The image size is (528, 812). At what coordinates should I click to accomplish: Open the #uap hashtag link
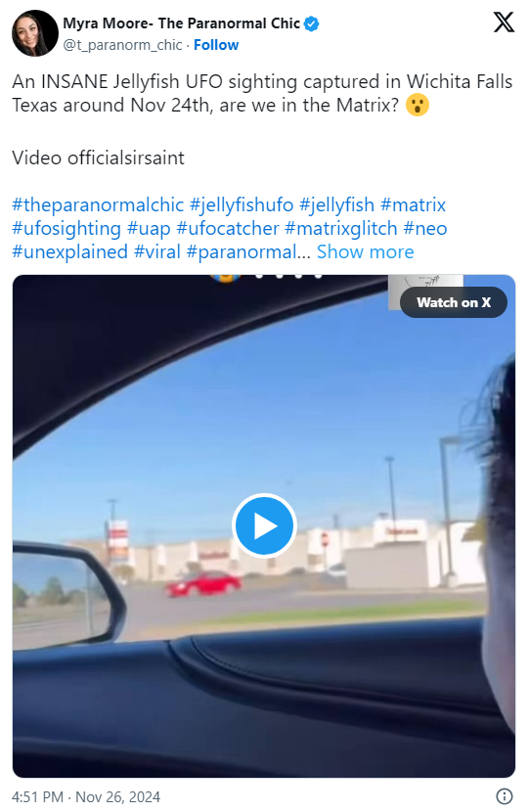point(149,228)
